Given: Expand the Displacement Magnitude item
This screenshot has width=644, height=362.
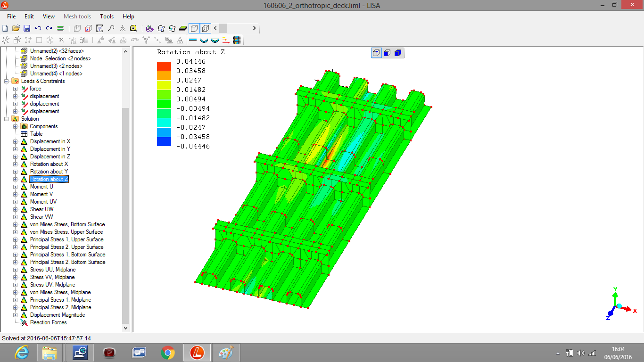Looking at the screenshot, I should point(15,315).
